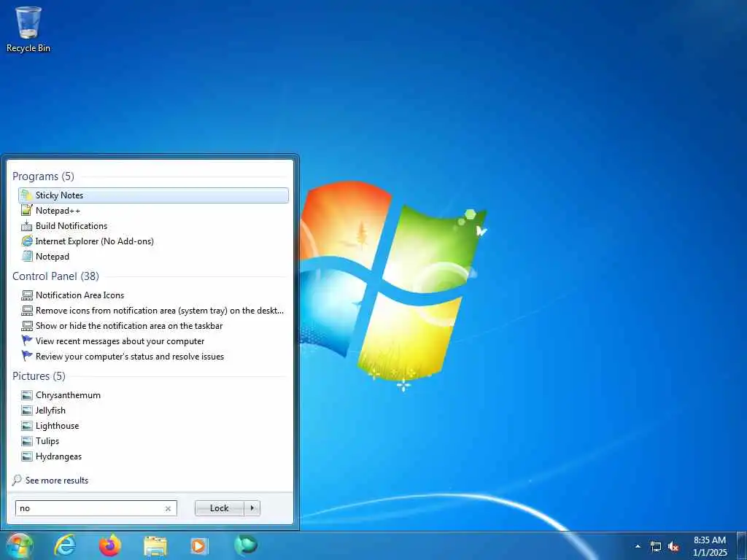This screenshot has width=747, height=560.
Task: Open the Recycle Bin desktop icon
Action: coord(28,28)
